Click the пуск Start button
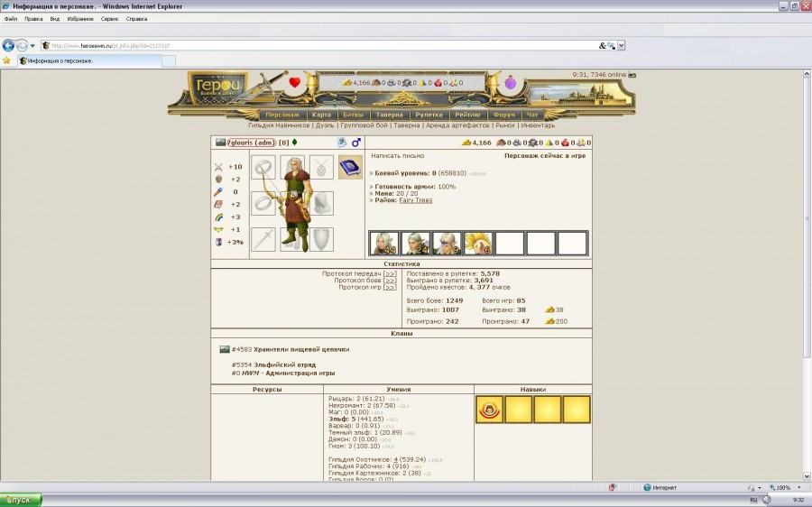 point(21,500)
